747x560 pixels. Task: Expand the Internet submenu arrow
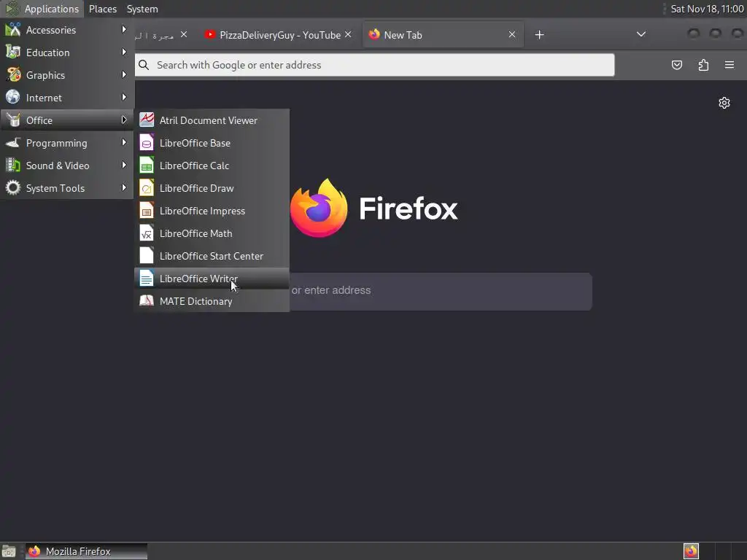[124, 97]
